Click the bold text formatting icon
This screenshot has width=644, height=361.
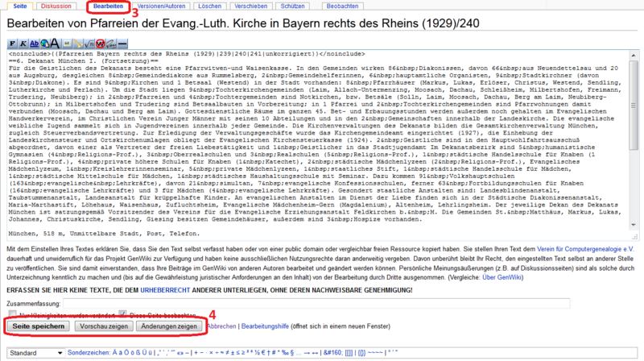coord(11,44)
